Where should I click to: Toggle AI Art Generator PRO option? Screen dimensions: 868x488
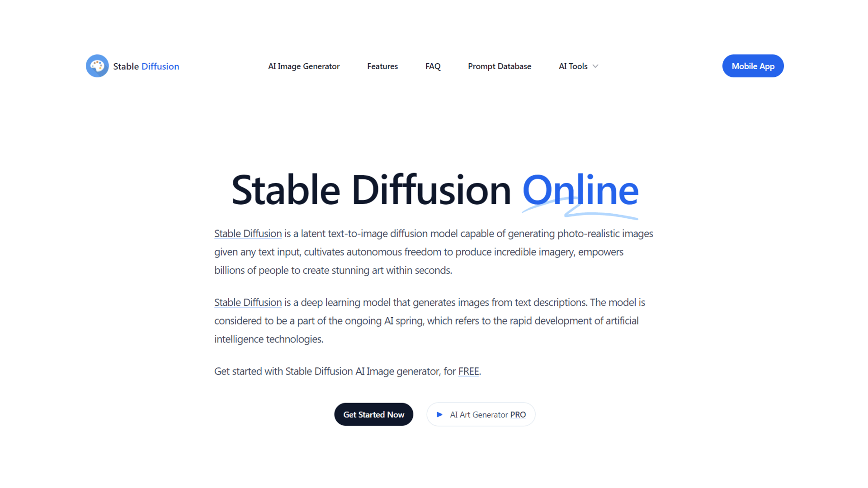pos(481,414)
